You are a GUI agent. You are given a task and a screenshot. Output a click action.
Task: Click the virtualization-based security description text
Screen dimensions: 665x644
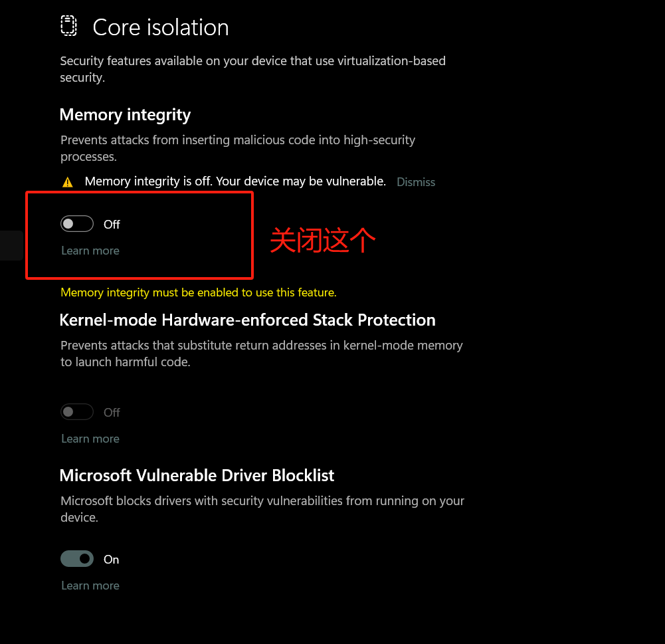coord(252,69)
